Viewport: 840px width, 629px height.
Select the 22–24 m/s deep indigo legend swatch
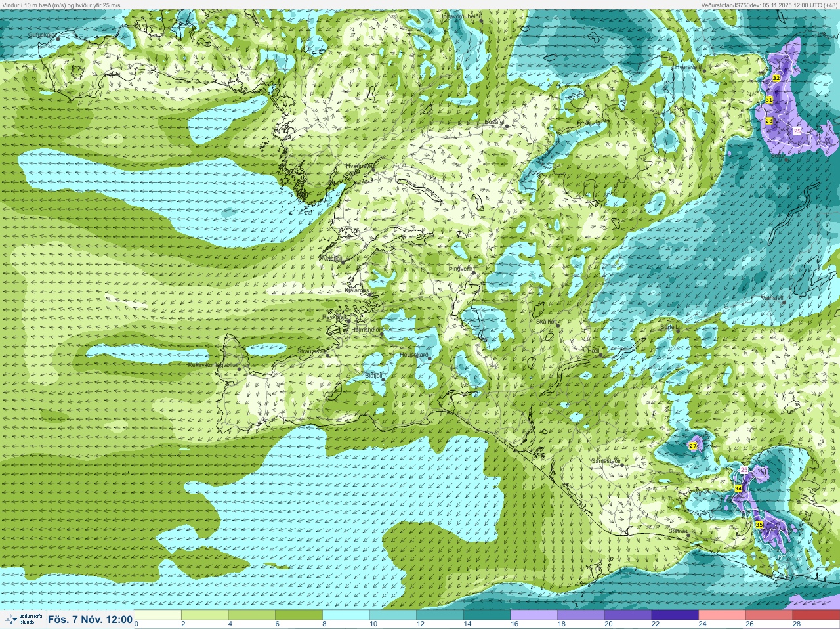pos(675,615)
